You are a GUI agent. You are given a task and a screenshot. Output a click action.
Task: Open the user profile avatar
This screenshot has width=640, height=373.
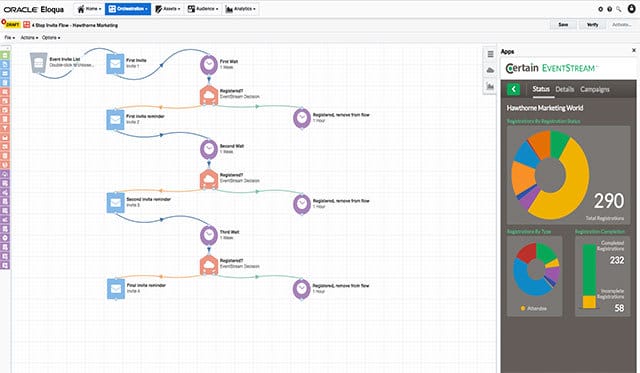coord(631,9)
